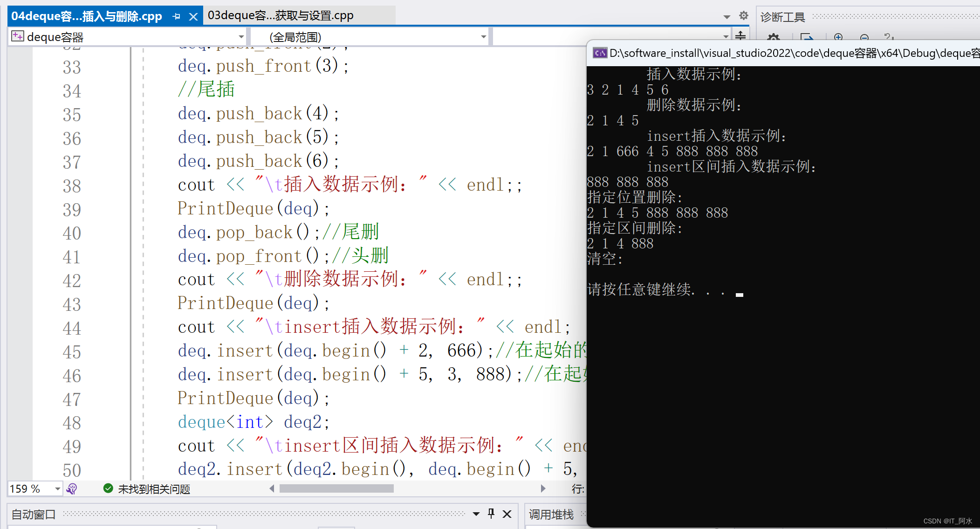Click the console window icon in title bar

coord(600,53)
